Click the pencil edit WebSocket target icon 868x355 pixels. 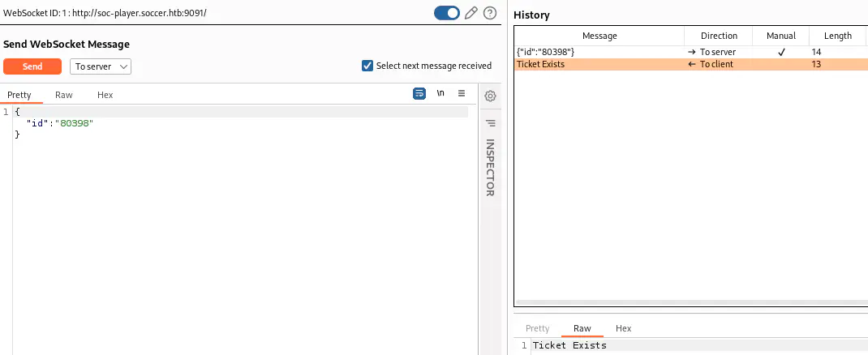(x=471, y=13)
